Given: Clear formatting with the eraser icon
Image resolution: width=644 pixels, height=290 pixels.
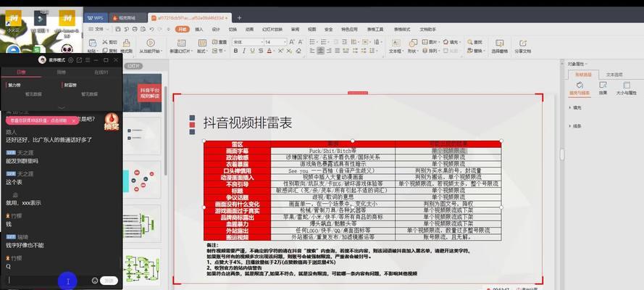Looking at the screenshot, I should pyautogui.click(x=298, y=51).
